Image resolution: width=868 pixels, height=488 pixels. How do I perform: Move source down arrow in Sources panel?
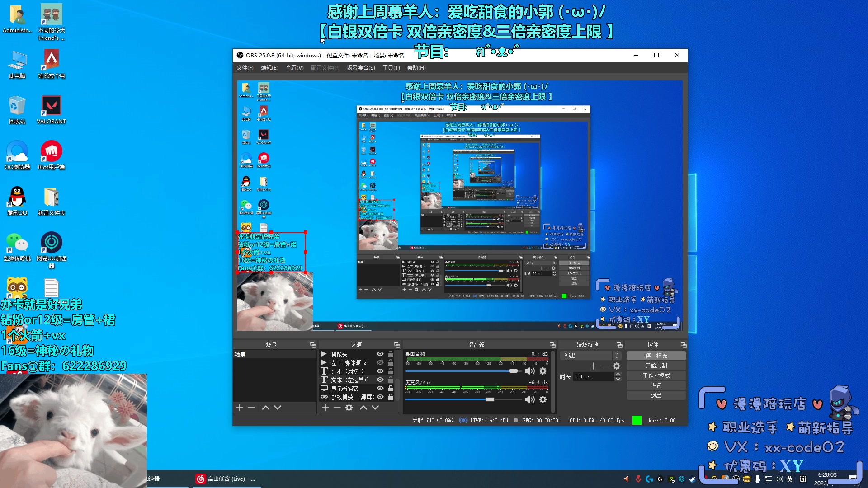tap(375, 408)
